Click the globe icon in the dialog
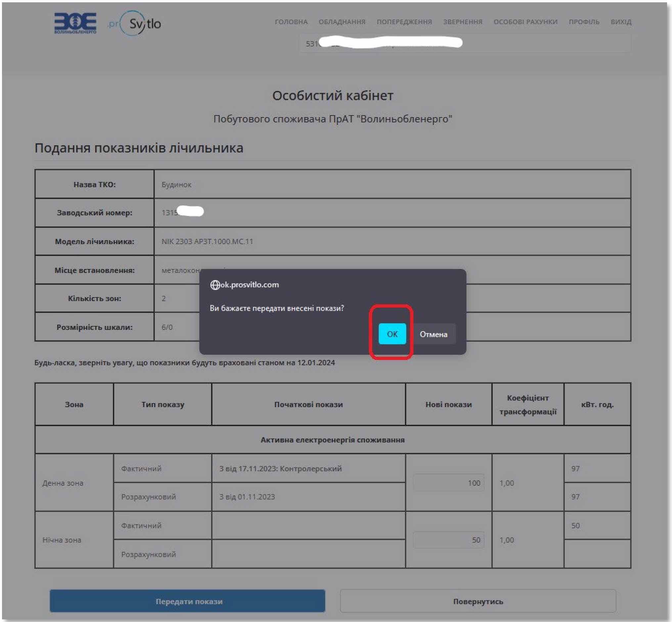This screenshot has height=622, width=672. [x=215, y=285]
